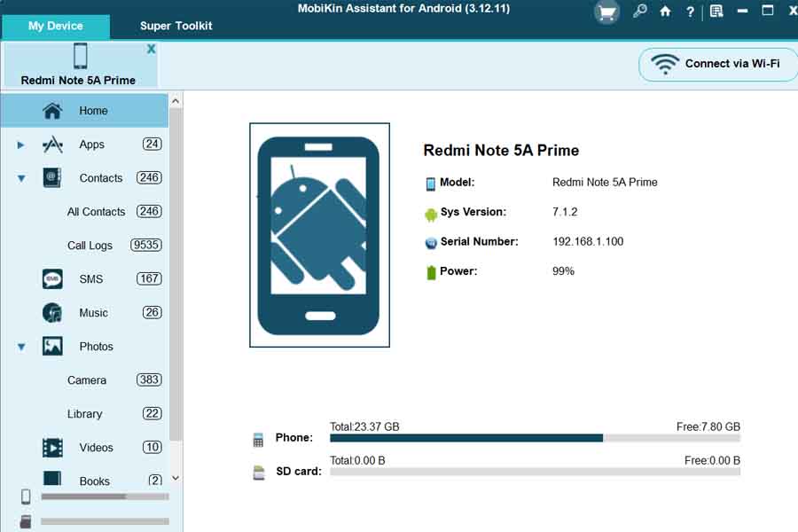Open Call Logs list
This screenshot has height=532, width=798.
pos(90,246)
